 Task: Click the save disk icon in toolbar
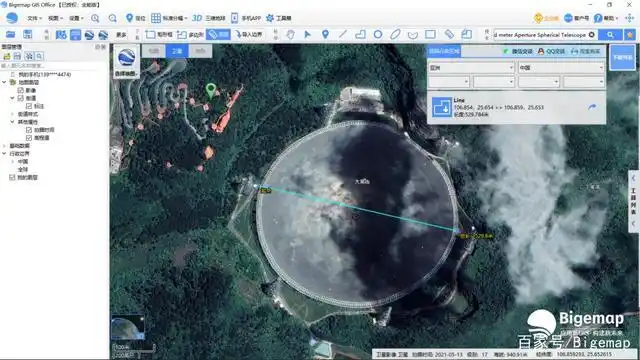click(x=27, y=35)
